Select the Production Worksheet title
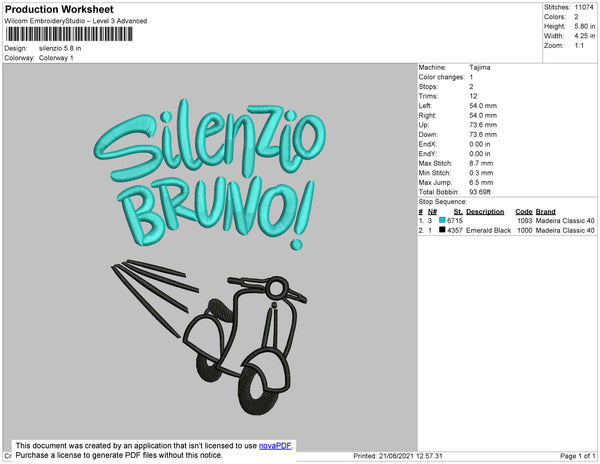The image size is (600, 464). click(x=59, y=9)
